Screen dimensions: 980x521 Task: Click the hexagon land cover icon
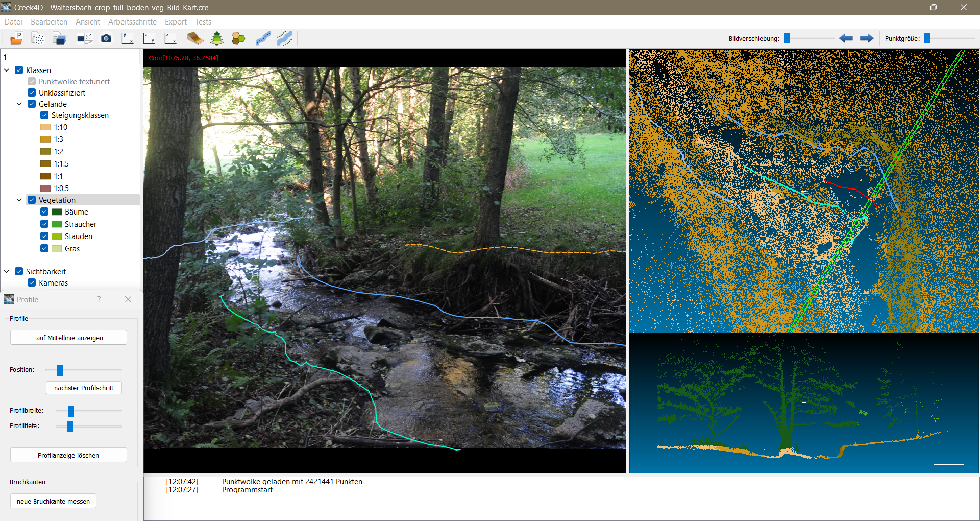pos(238,38)
